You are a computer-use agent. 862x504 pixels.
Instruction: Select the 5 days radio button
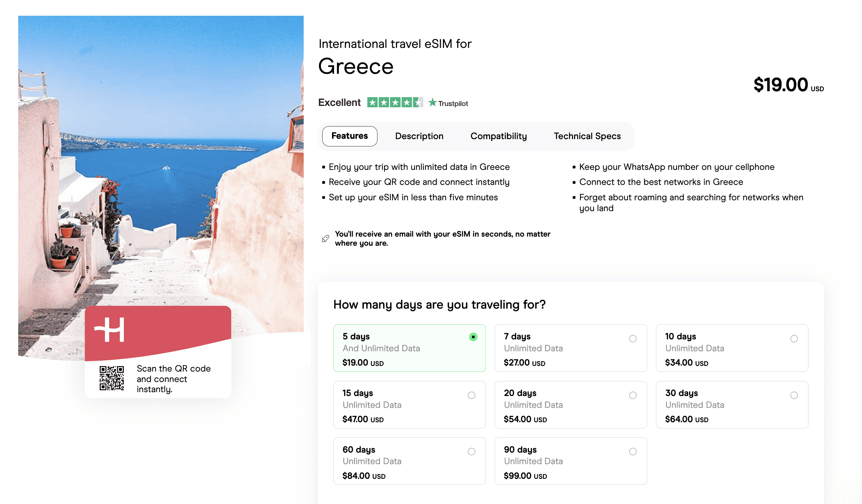(473, 337)
